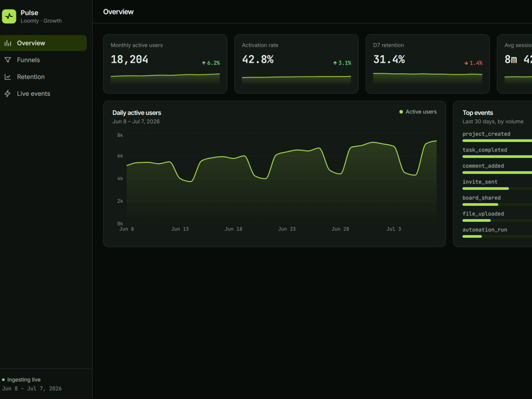Viewport: 532px width, 399px height.
Task: Click the 4k y-axis label
Action: coord(120,178)
